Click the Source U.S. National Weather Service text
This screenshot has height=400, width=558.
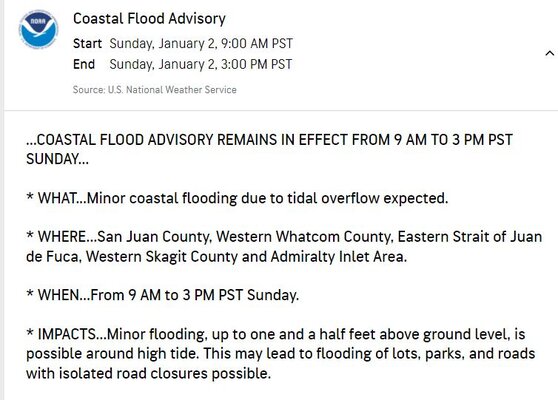point(154,90)
